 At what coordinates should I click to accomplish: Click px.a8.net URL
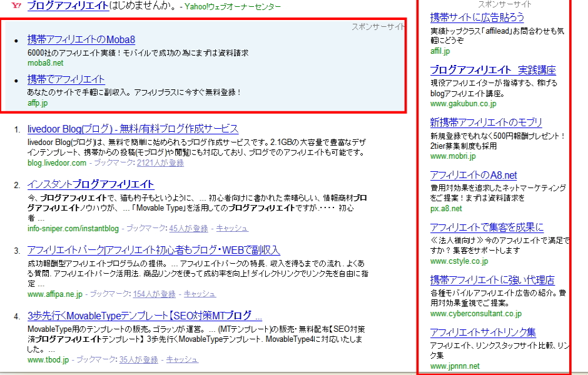[446, 209]
